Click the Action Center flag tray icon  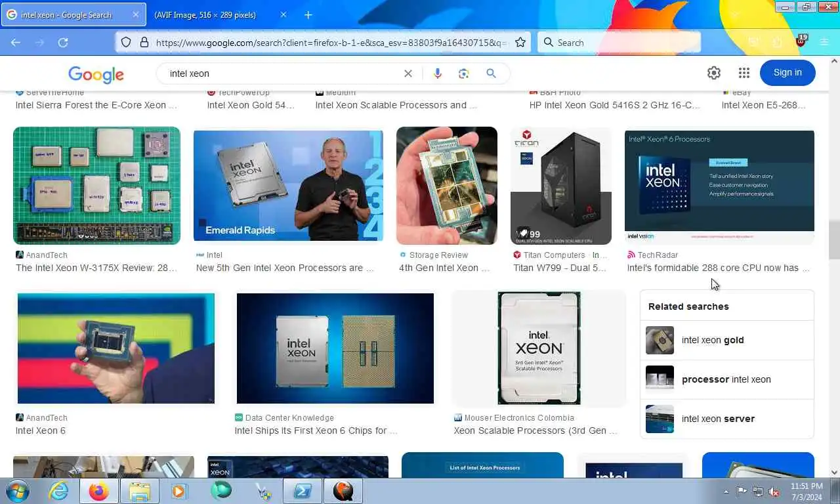click(x=742, y=491)
